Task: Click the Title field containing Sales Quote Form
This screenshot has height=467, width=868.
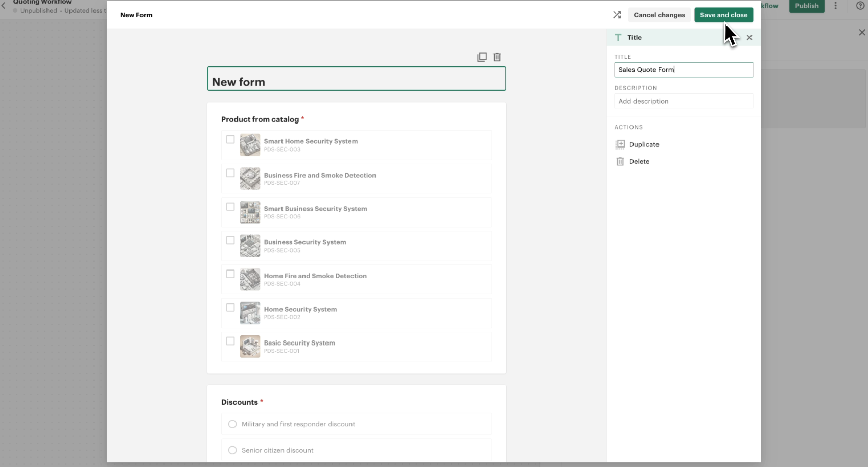Action: pyautogui.click(x=683, y=70)
